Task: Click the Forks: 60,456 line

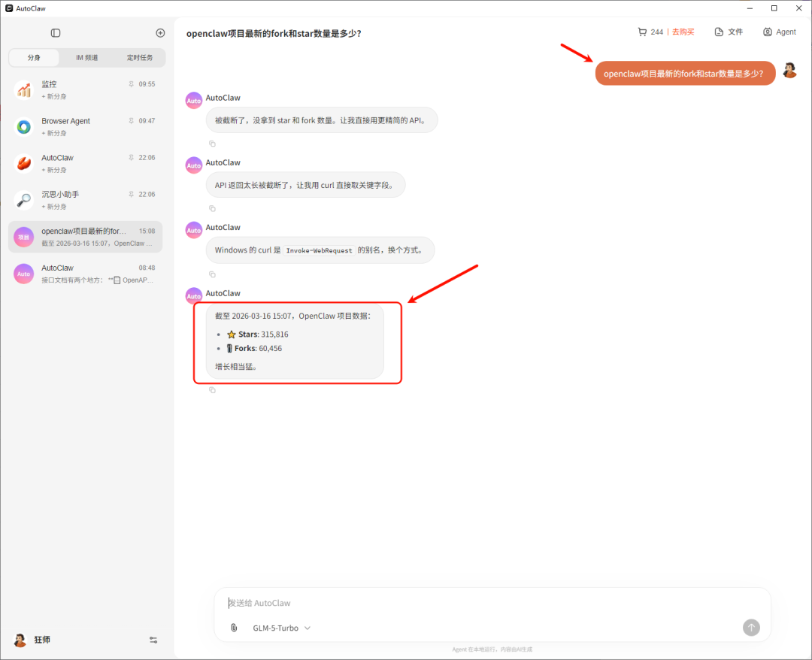Action: click(x=255, y=348)
